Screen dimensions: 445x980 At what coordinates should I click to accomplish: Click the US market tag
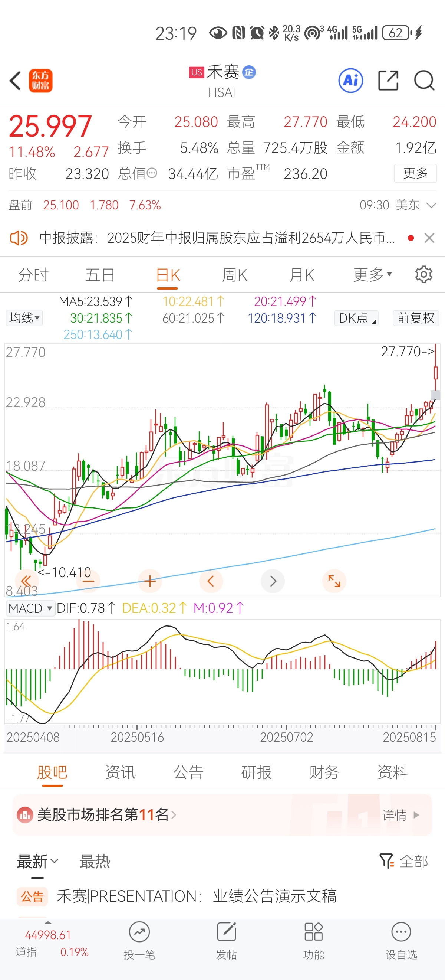point(197,72)
